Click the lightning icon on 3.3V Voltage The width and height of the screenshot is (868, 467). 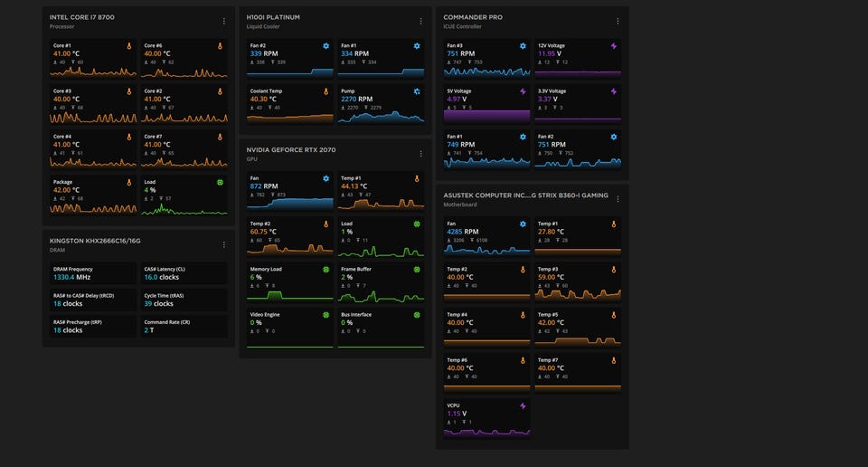point(613,91)
